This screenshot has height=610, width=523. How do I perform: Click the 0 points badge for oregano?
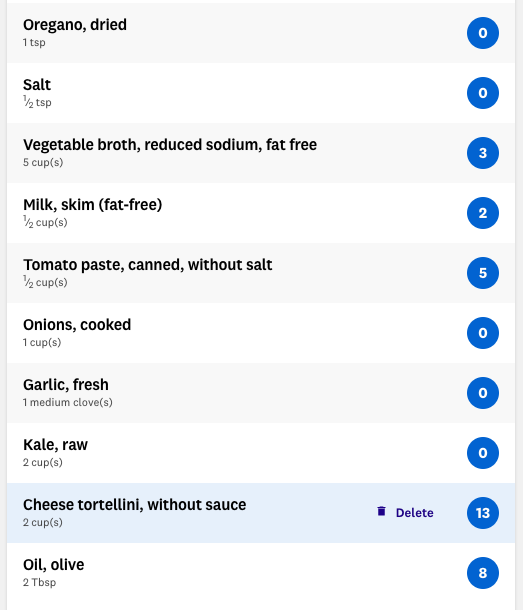[483, 33]
